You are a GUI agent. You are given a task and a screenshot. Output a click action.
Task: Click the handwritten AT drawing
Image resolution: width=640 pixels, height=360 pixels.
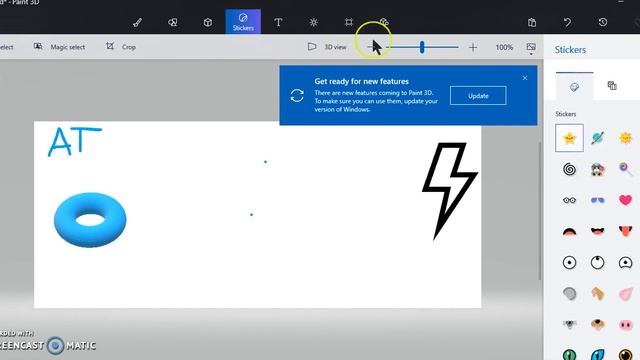(x=74, y=142)
